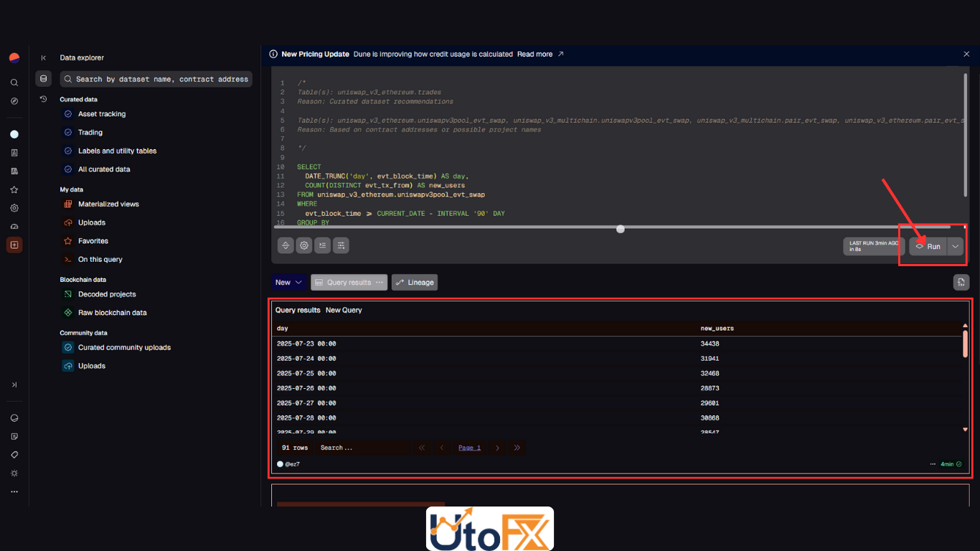
Task: Click the database icon beside search
Action: pyautogui.click(x=43, y=79)
